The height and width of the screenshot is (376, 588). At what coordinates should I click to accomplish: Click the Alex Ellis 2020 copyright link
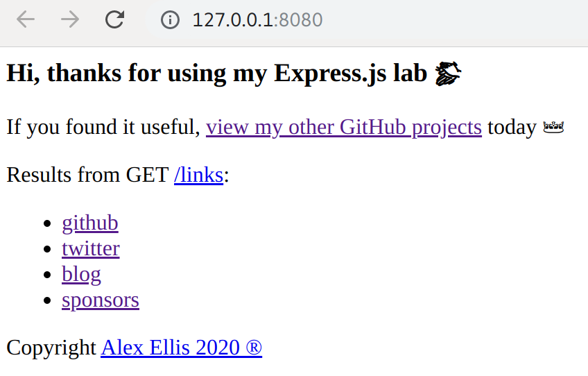pos(181,348)
